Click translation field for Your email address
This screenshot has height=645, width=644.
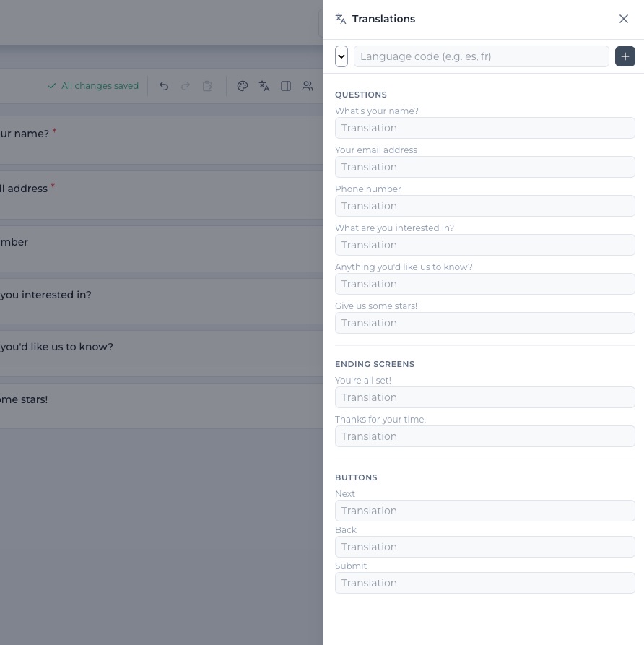(485, 167)
